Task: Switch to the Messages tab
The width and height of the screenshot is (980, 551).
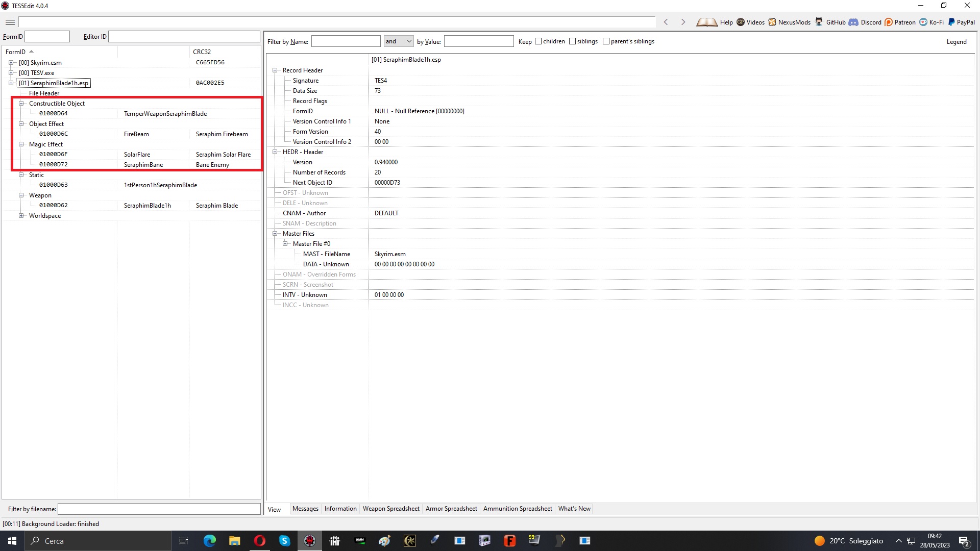Action: click(x=305, y=509)
